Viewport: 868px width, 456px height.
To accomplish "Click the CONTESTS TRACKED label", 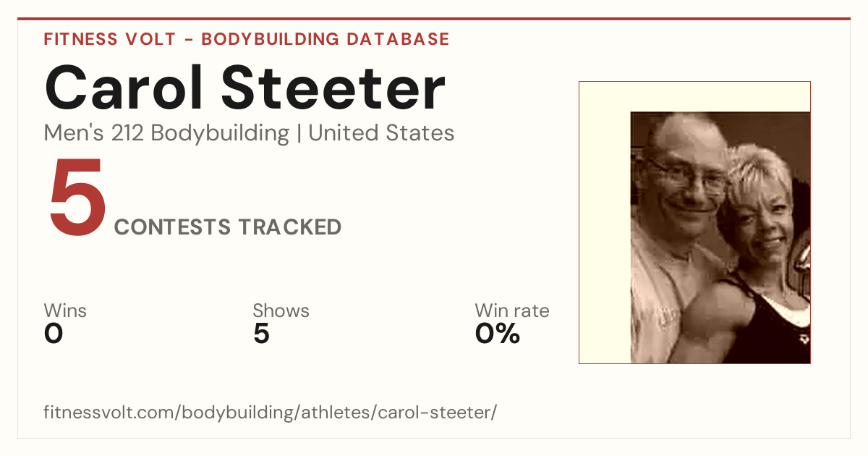I will pos(228,227).
